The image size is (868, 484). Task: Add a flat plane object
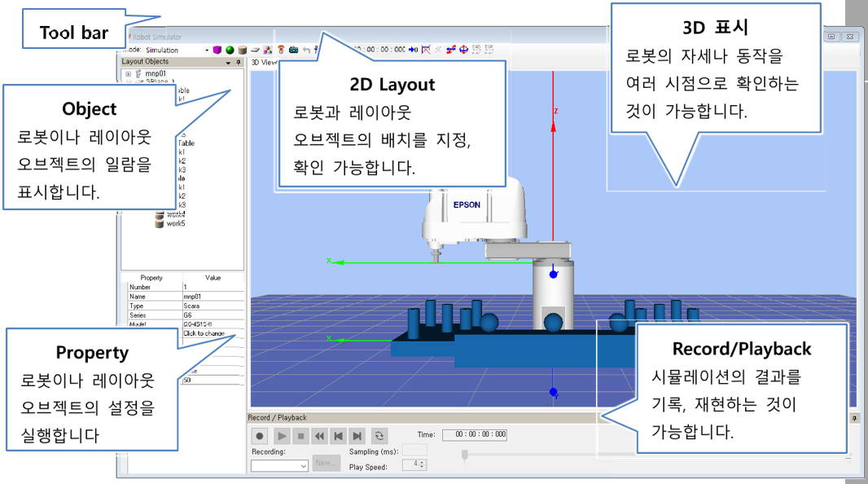pos(255,50)
